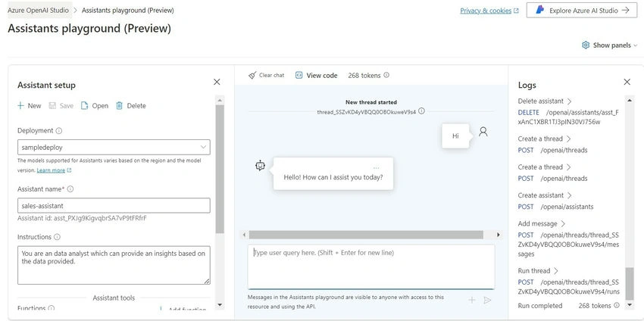Click the Logs scrollbar up arrow

pyautogui.click(x=630, y=100)
